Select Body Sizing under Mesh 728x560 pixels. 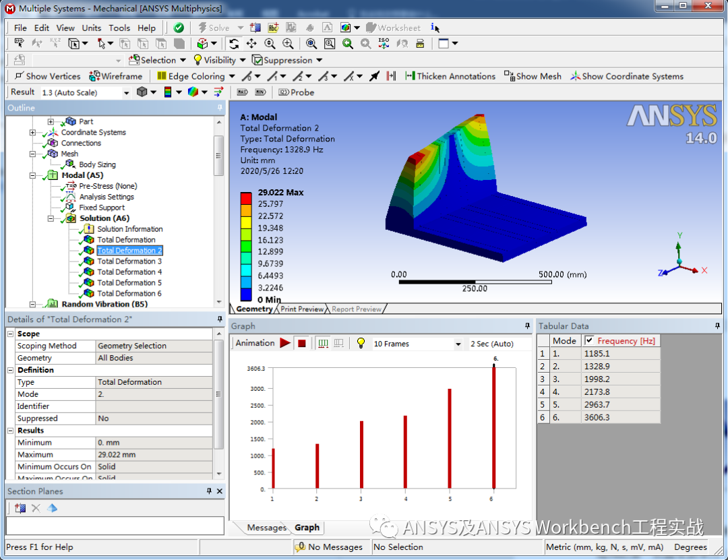pyautogui.click(x=97, y=164)
